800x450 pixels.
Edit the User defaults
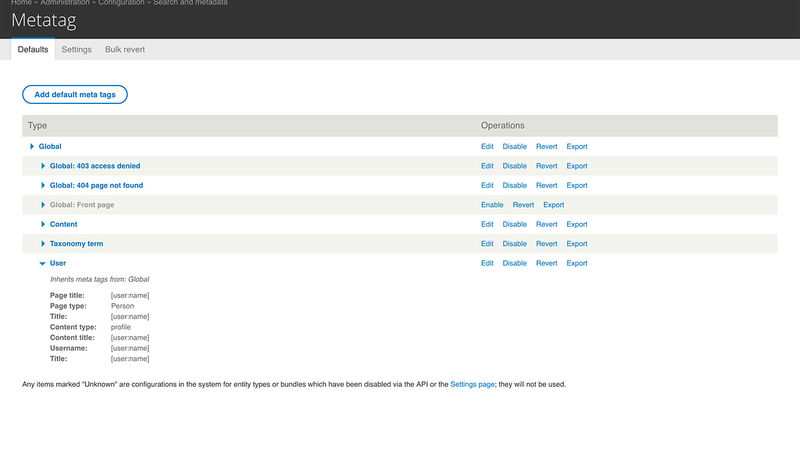(487, 263)
